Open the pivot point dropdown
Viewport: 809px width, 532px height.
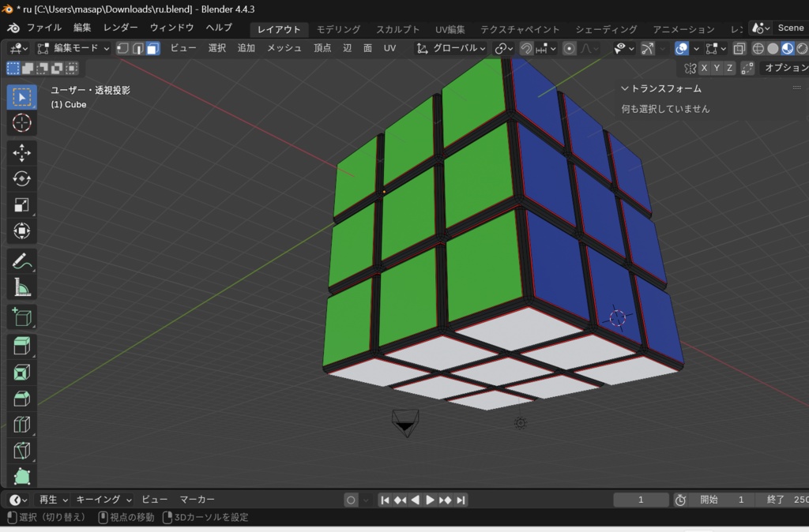pos(503,48)
